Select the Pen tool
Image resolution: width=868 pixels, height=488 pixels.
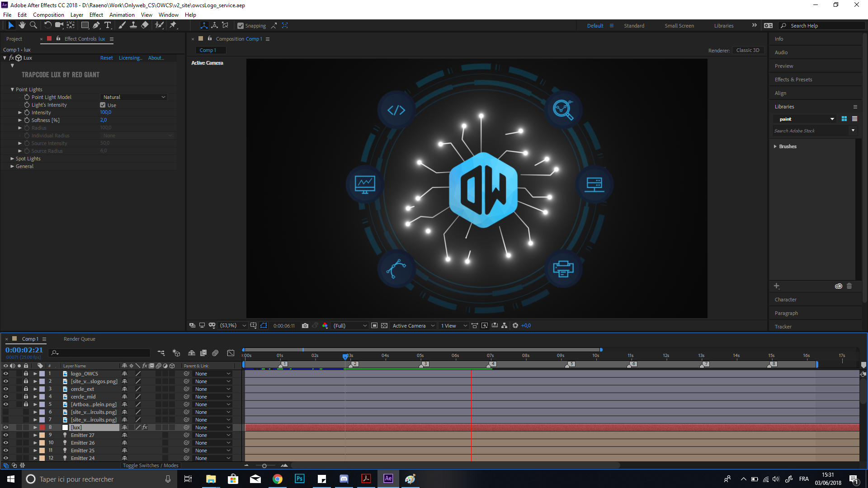[x=96, y=25]
